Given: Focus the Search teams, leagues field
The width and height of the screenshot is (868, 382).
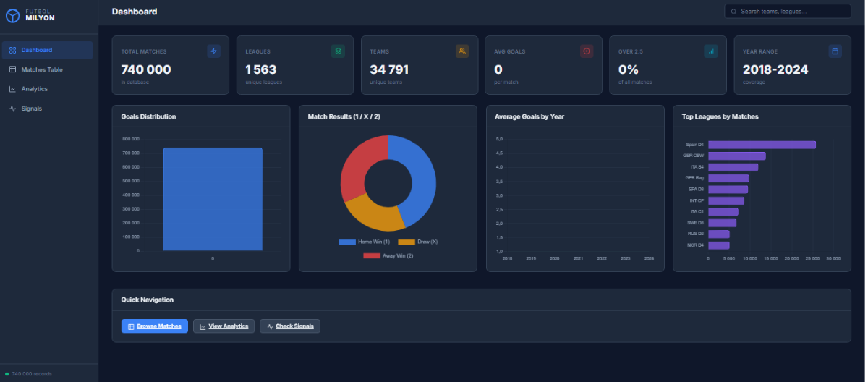Looking at the screenshot, I should coord(788,12).
